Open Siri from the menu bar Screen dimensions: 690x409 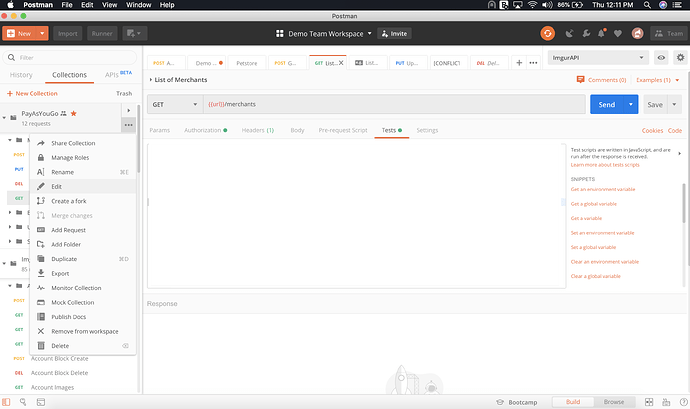(x=663, y=5)
